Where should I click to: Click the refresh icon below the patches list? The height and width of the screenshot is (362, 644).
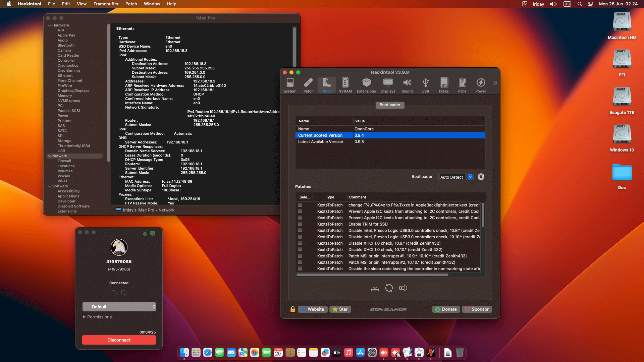389,288
